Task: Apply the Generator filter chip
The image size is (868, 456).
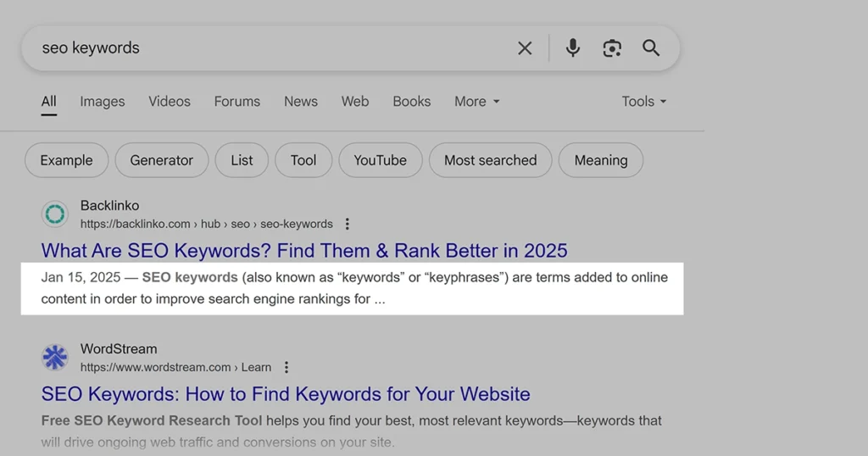Action: (162, 160)
